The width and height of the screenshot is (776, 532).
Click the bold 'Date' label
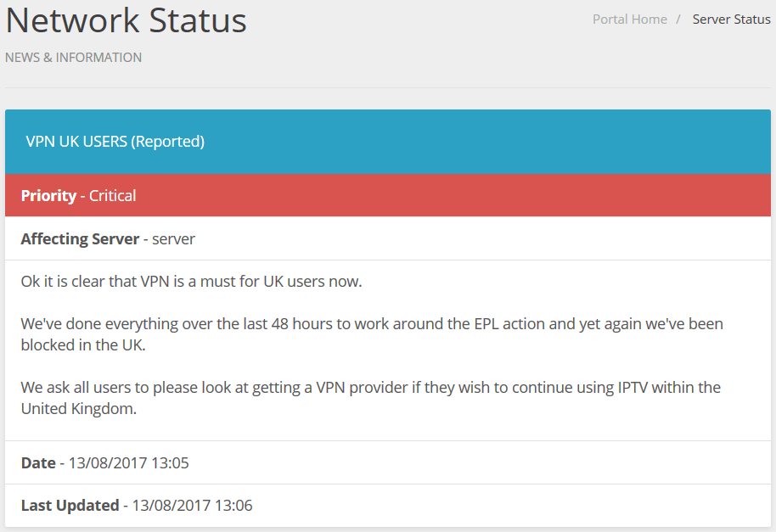38,462
